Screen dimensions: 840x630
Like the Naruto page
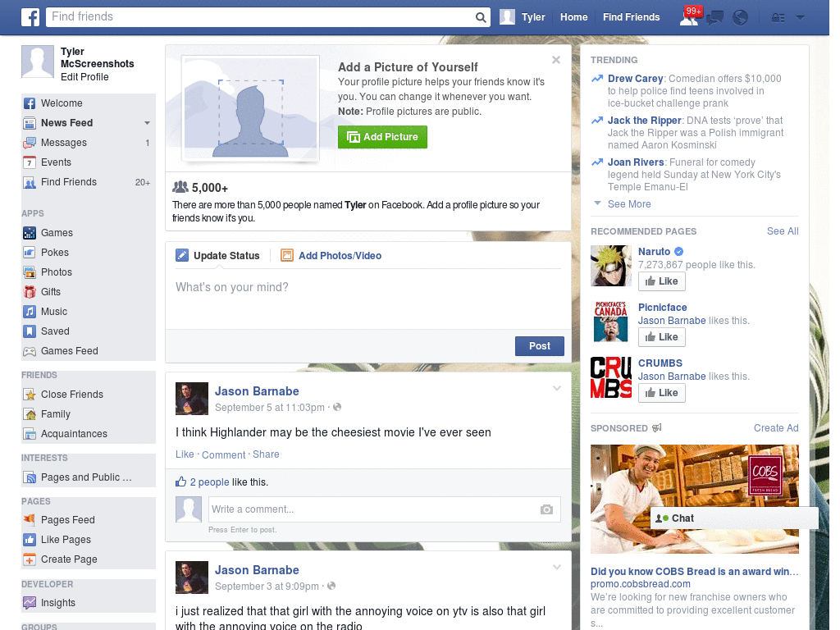(x=662, y=281)
